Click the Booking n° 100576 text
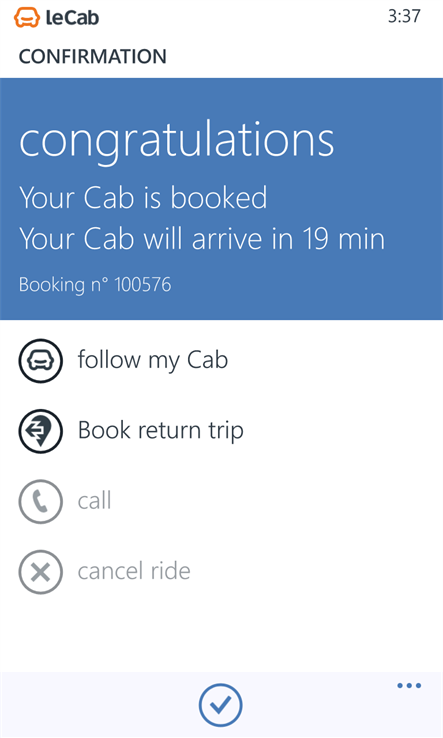443x738 pixels. (x=95, y=285)
